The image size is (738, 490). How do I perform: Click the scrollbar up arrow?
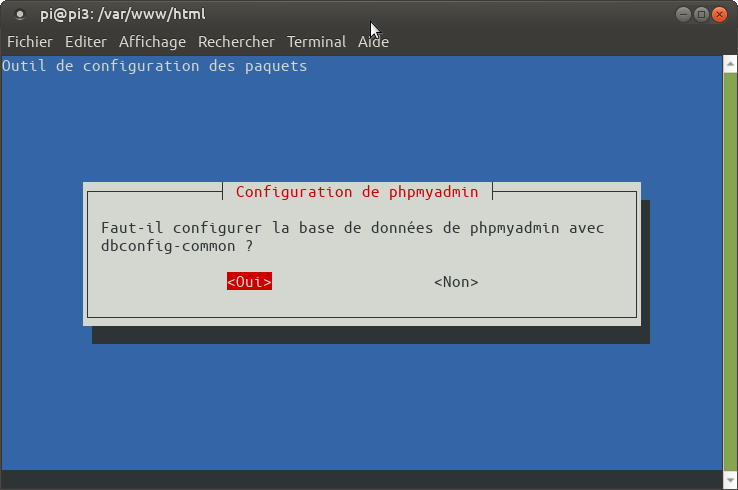click(x=729, y=63)
